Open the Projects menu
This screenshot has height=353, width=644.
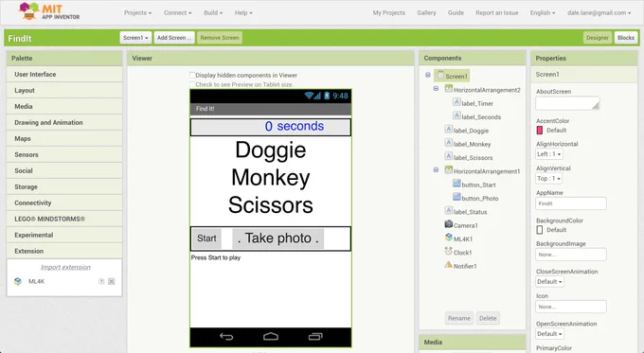tap(137, 12)
